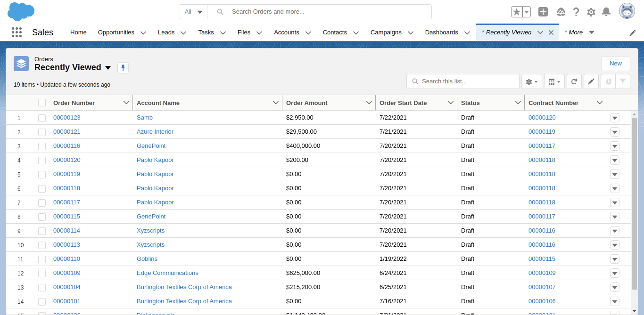Click the Search this list field
644x315 pixels.
click(463, 81)
